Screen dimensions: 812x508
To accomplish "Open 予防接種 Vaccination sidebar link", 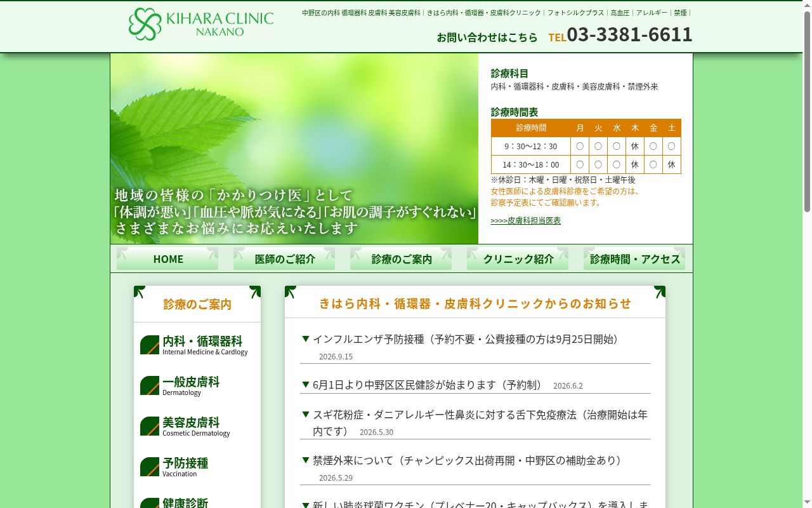I will tap(185, 467).
